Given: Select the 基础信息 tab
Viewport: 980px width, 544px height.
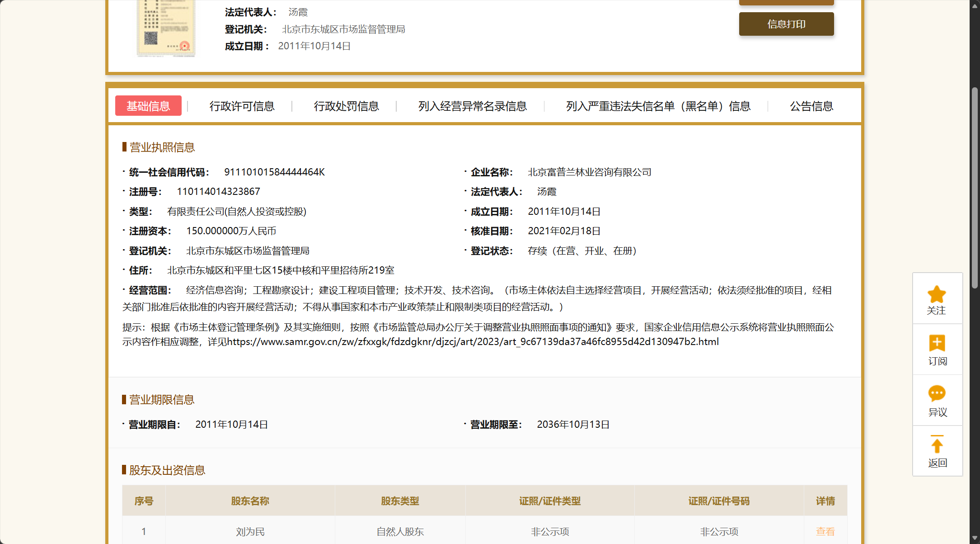Looking at the screenshot, I should (x=148, y=106).
